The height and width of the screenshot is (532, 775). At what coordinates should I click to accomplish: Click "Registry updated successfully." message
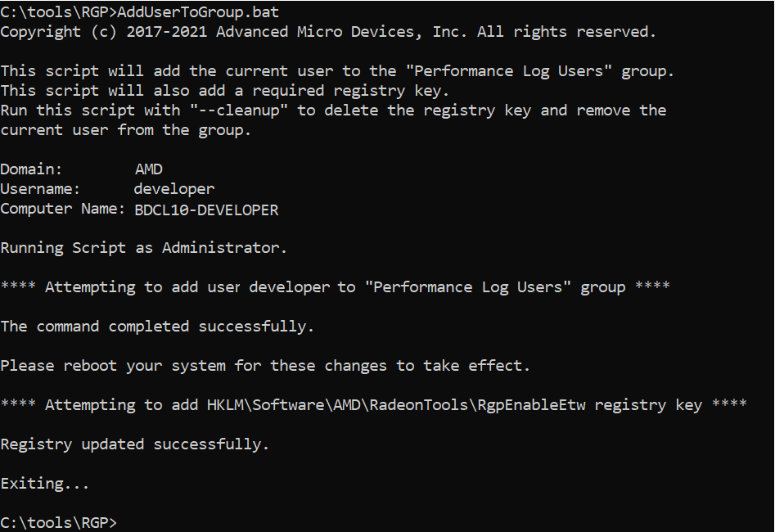tap(135, 444)
